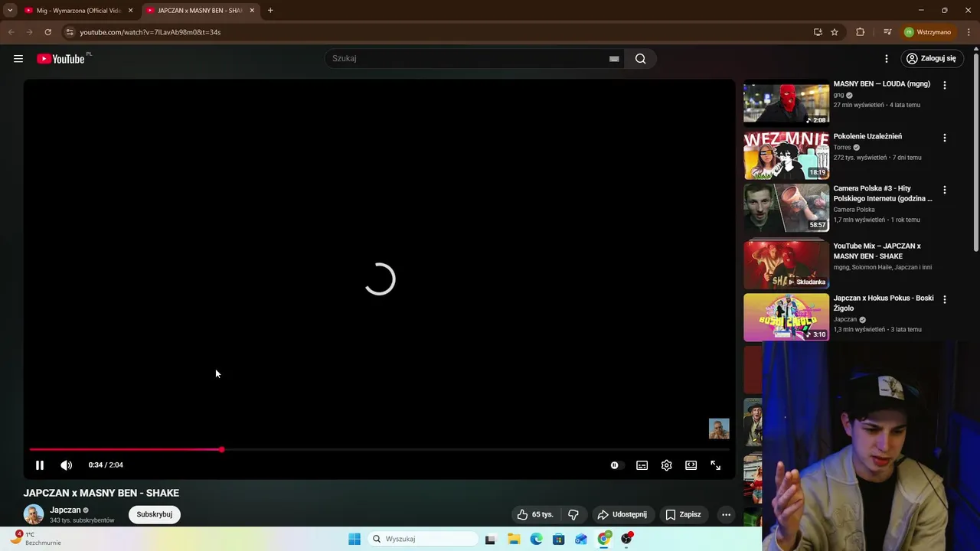Open Microsoft Store from the taskbar
This screenshot has height=551, width=980.
(559, 540)
